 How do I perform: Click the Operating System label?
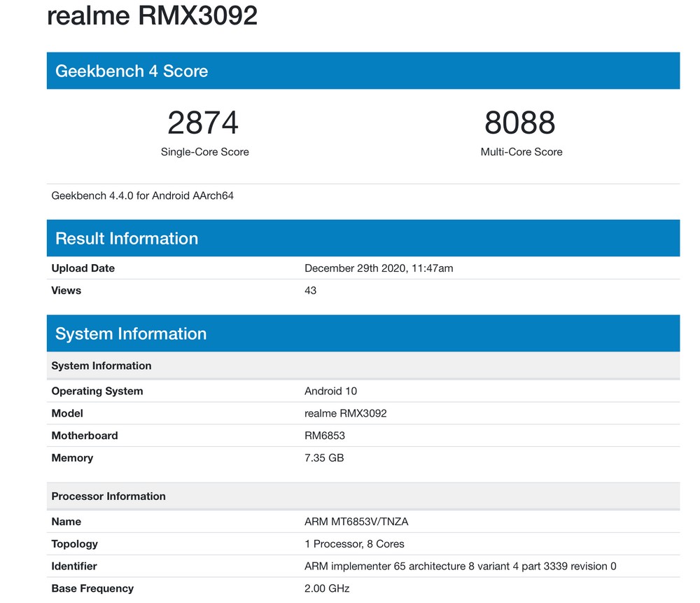[97, 391]
